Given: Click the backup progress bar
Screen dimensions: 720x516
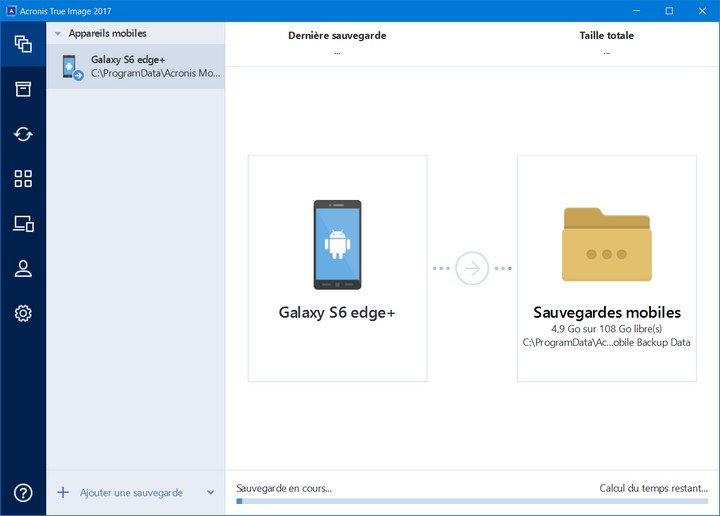Looking at the screenshot, I should pyautogui.click(x=472, y=501).
